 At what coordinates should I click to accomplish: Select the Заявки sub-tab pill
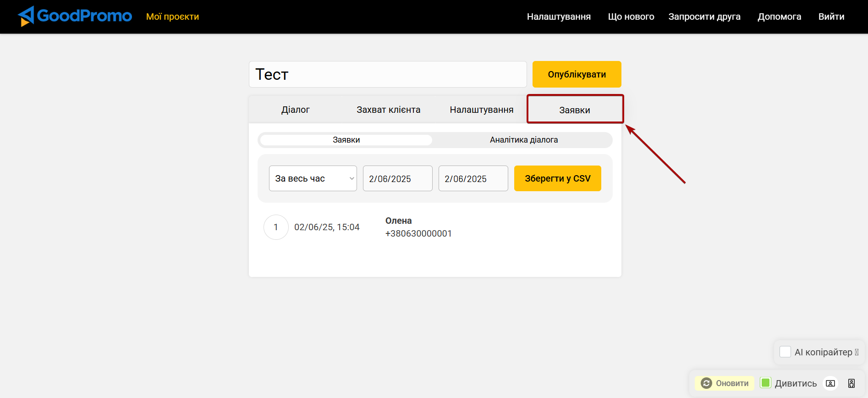(x=346, y=140)
